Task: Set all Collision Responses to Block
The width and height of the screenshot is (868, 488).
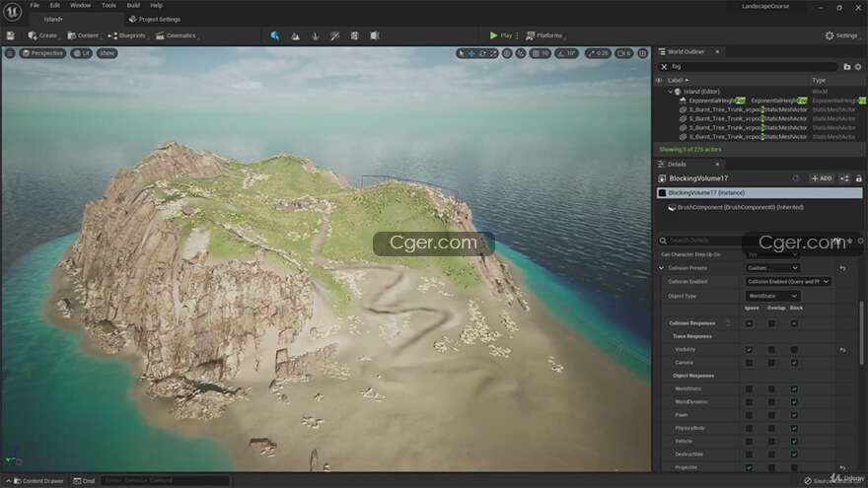Action: (794, 323)
